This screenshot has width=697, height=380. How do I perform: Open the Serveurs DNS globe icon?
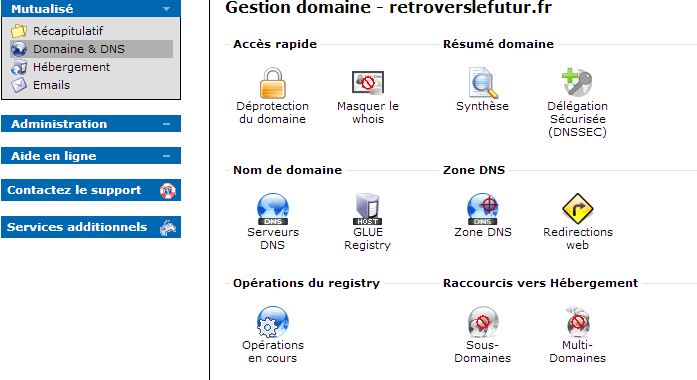tap(272, 209)
